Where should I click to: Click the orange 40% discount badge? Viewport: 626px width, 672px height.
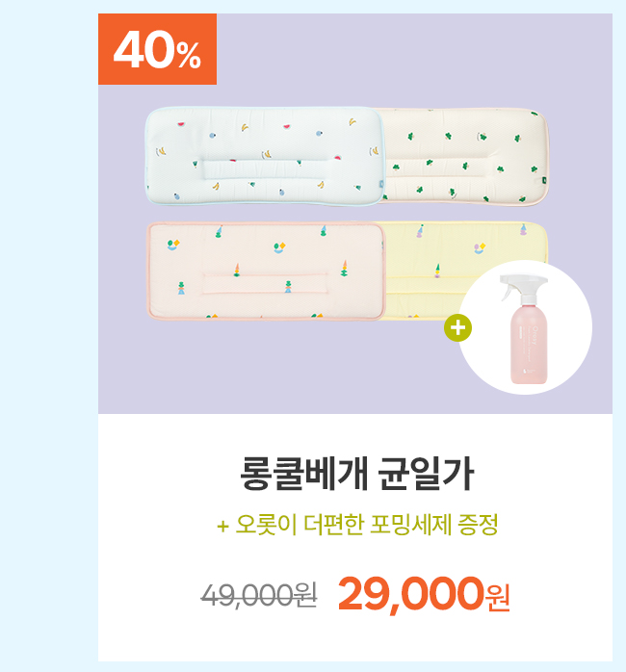coord(157,49)
